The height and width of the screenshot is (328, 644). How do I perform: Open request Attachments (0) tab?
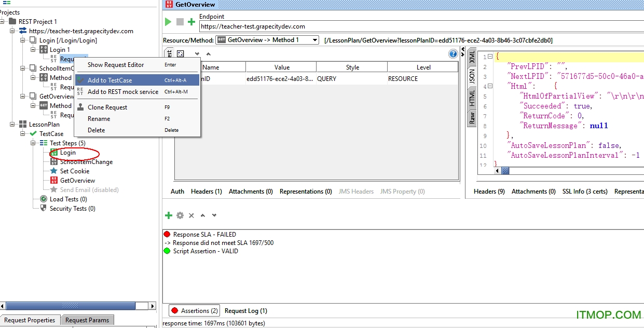coord(251,192)
